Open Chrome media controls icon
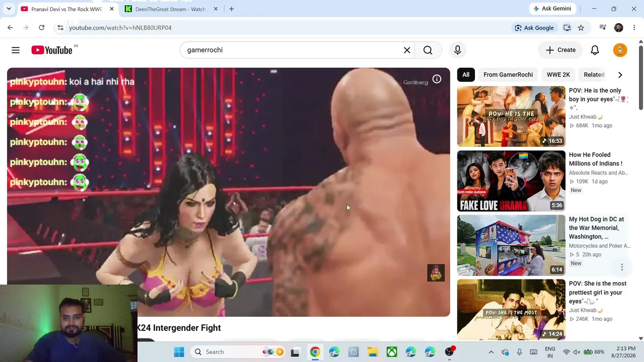644x362 pixels. point(603,28)
